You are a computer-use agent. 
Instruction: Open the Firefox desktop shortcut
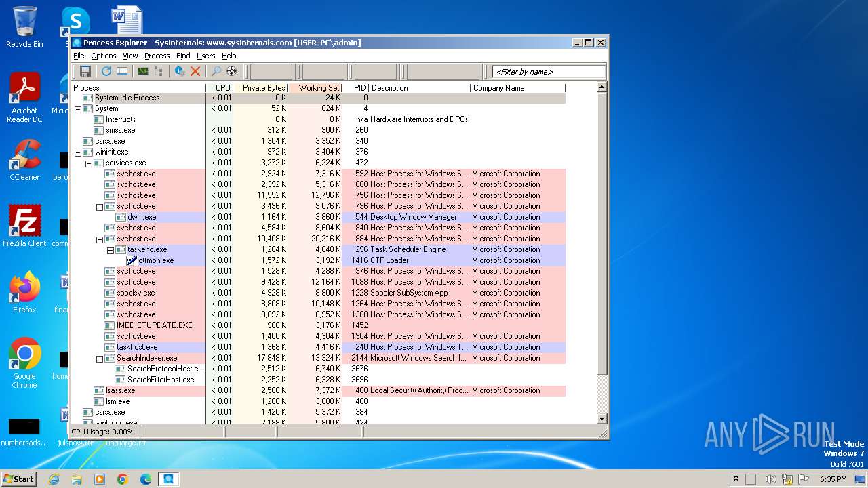tap(24, 293)
